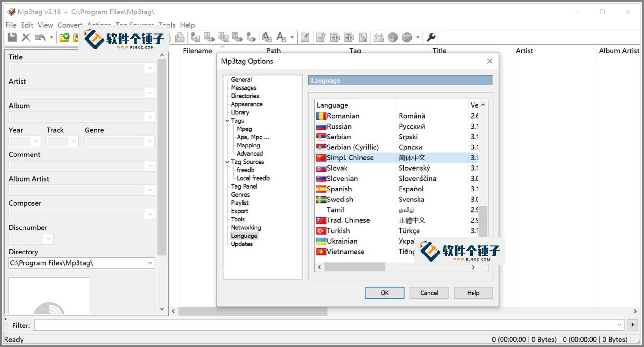The width and height of the screenshot is (644, 347).
Task: Collapse the Tag Sources tree node
Action: (227, 162)
